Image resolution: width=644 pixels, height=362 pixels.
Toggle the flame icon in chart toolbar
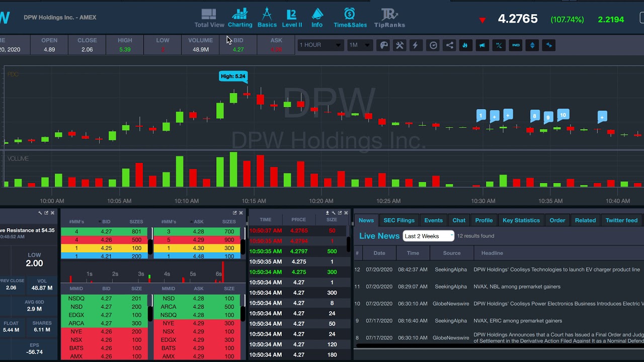tap(465, 45)
